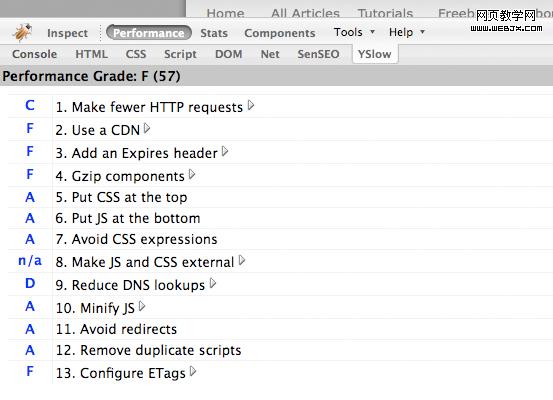Expand the Reduce DNS lookups arrow
Viewport: 553px width, 400px height.
point(213,283)
